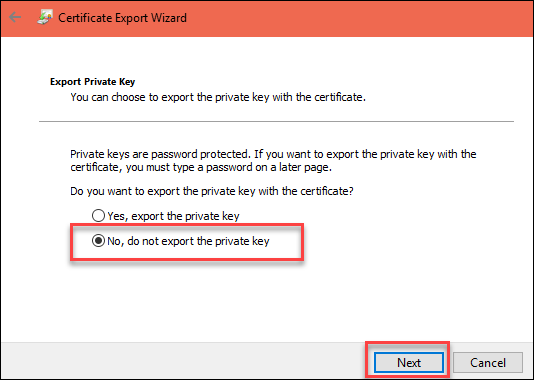Click the "Do you want to export" question text
This screenshot has height=380, width=534.
coord(212,191)
